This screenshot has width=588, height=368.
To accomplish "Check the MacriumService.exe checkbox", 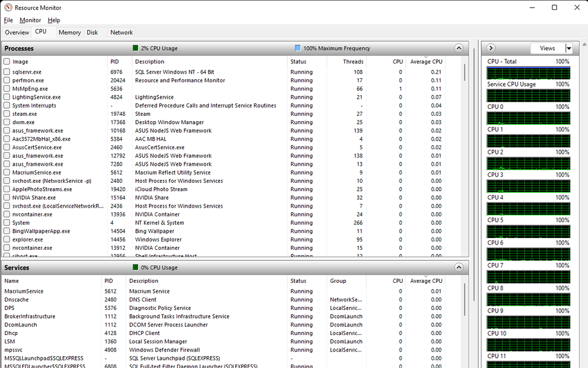I will pos(6,172).
